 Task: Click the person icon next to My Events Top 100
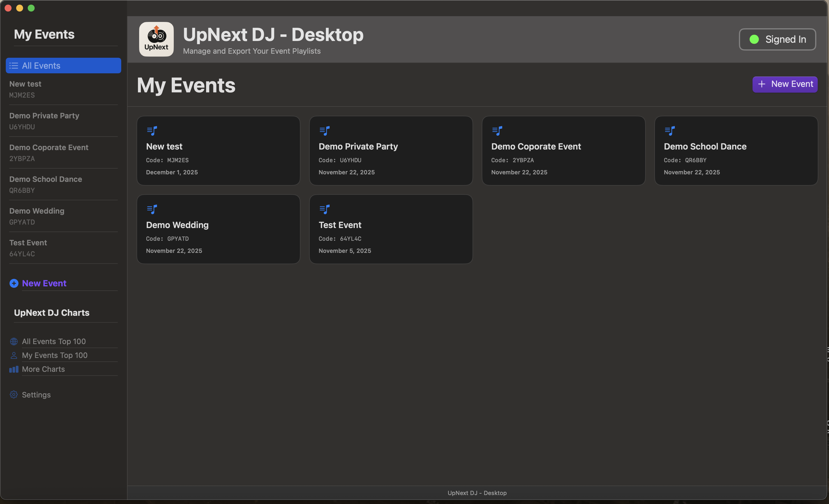coord(14,355)
